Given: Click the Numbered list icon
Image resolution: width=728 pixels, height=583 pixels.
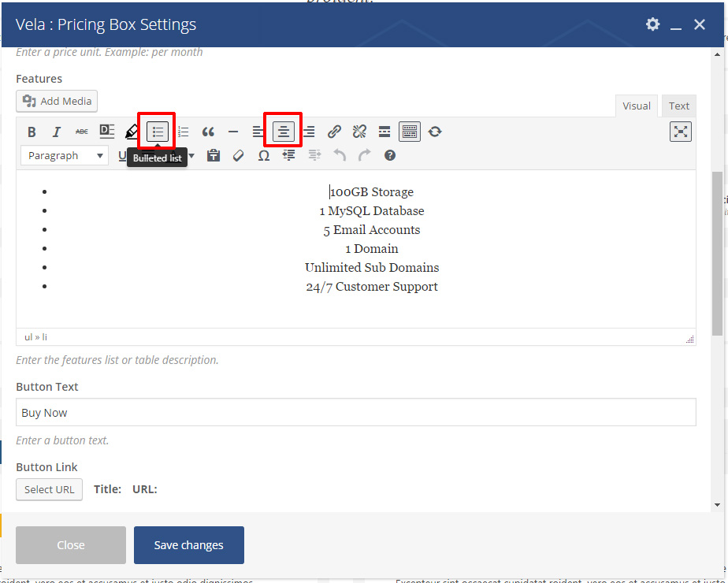Looking at the screenshot, I should (183, 132).
